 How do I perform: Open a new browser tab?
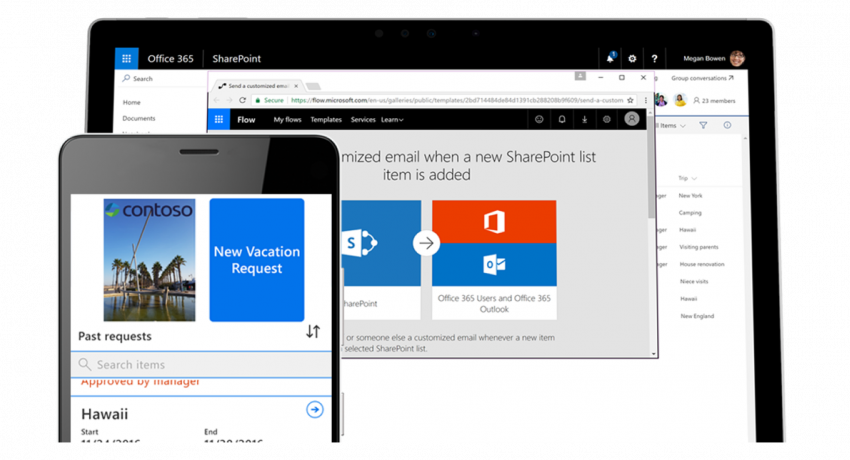point(313,86)
